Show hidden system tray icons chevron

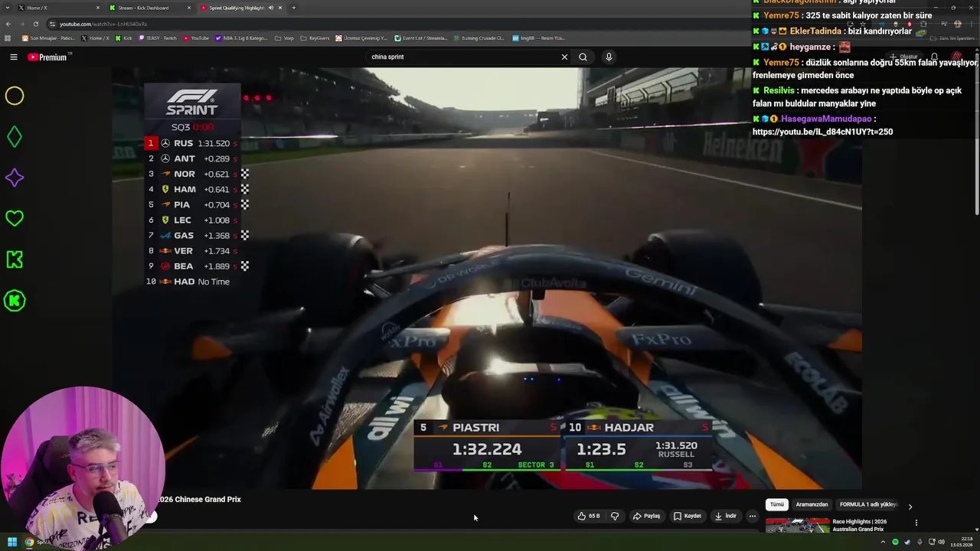click(x=883, y=542)
